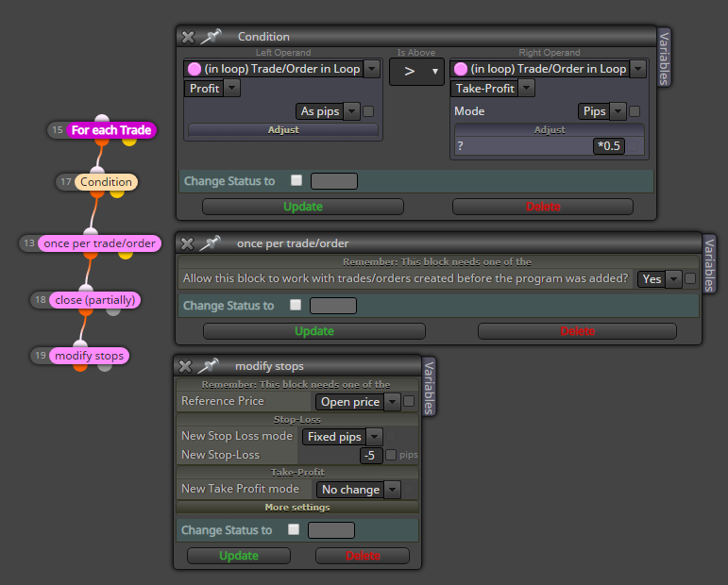Click input connector atop For each Trade
The image size is (728, 585).
pos(102,119)
